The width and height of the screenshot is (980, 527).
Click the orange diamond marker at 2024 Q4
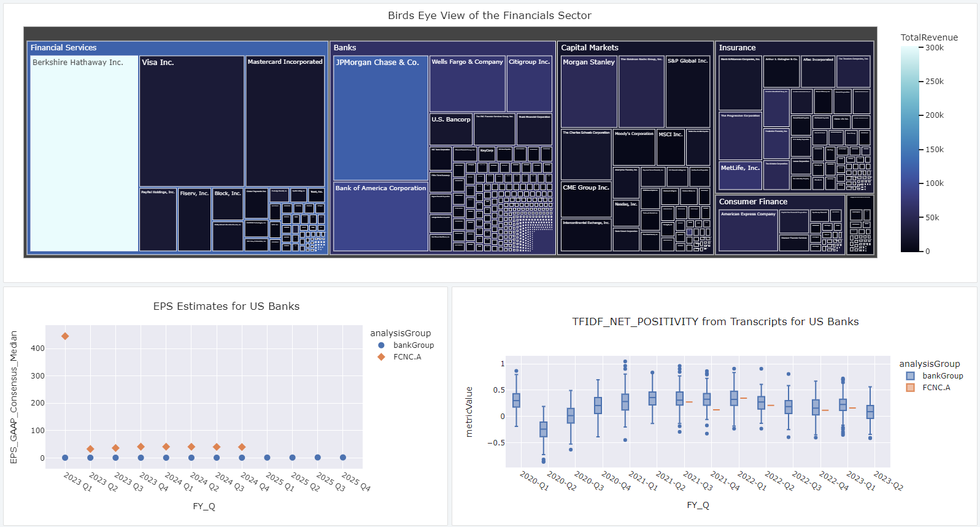(x=242, y=447)
